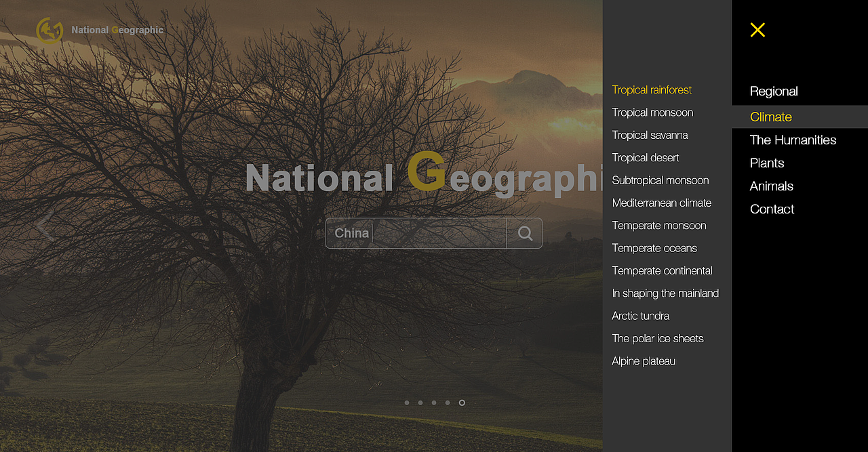Open the Contact menu item
This screenshot has height=452, width=868.
(x=772, y=209)
